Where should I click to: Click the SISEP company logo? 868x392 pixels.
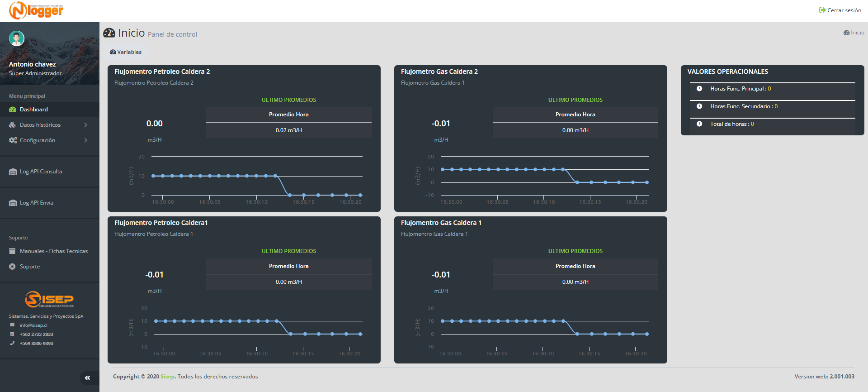click(49, 299)
